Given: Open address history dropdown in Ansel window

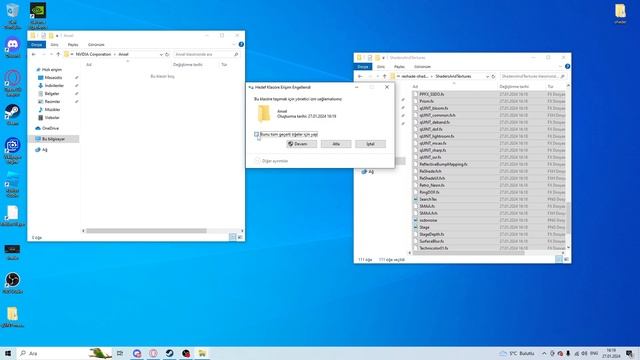Looking at the screenshot, I should click(x=161, y=54).
